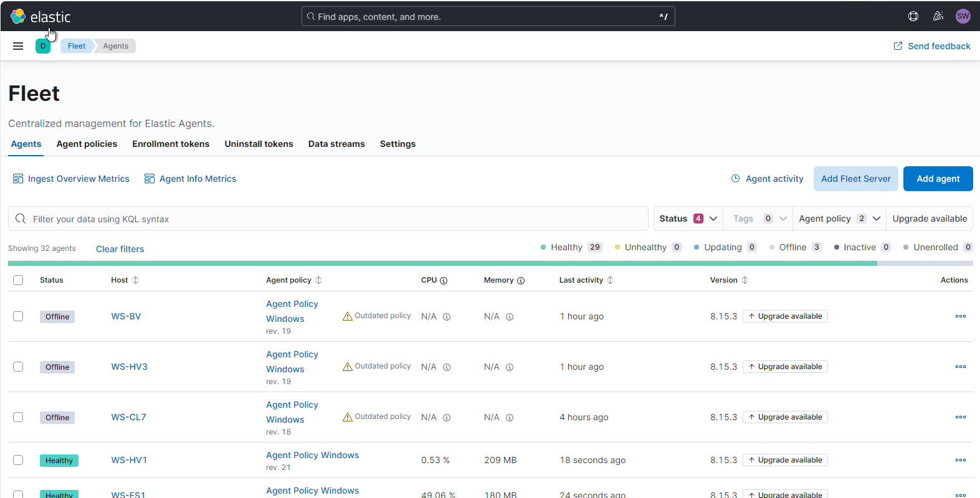
Task: Open actions menu for WS-HV3 row
Action: (x=961, y=367)
